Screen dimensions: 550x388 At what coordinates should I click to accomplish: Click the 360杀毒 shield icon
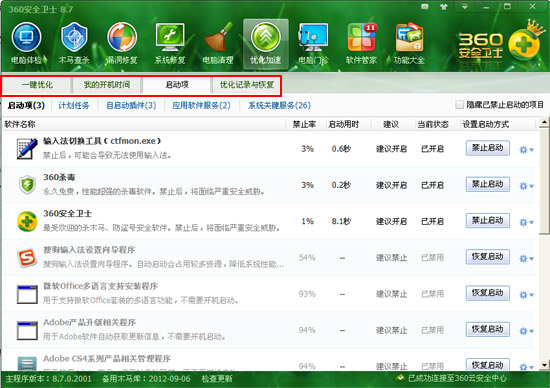pos(27,185)
